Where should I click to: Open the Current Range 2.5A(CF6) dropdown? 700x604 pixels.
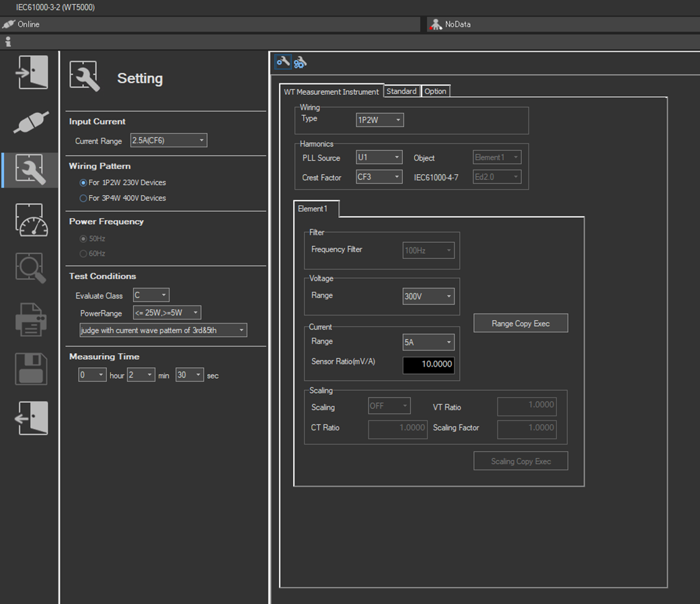[168, 141]
